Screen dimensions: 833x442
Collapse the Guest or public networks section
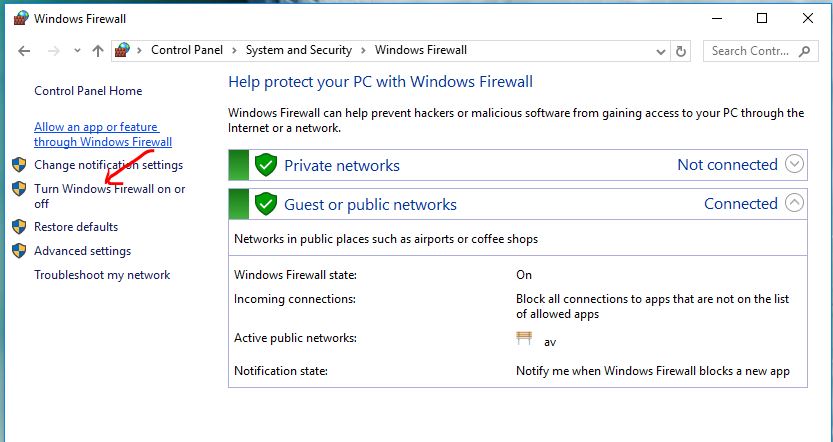[795, 203]
